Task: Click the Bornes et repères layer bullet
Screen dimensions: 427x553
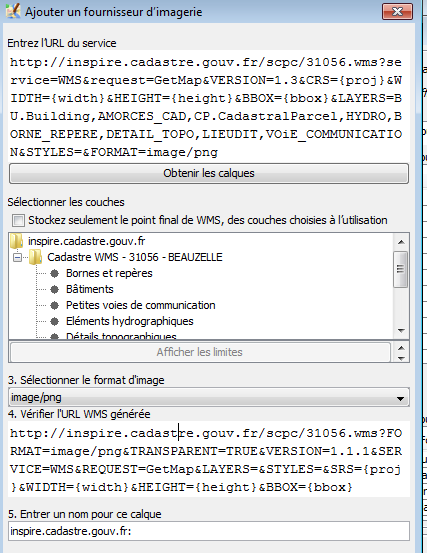Action: pyautogui.click(x=54, y=273)
